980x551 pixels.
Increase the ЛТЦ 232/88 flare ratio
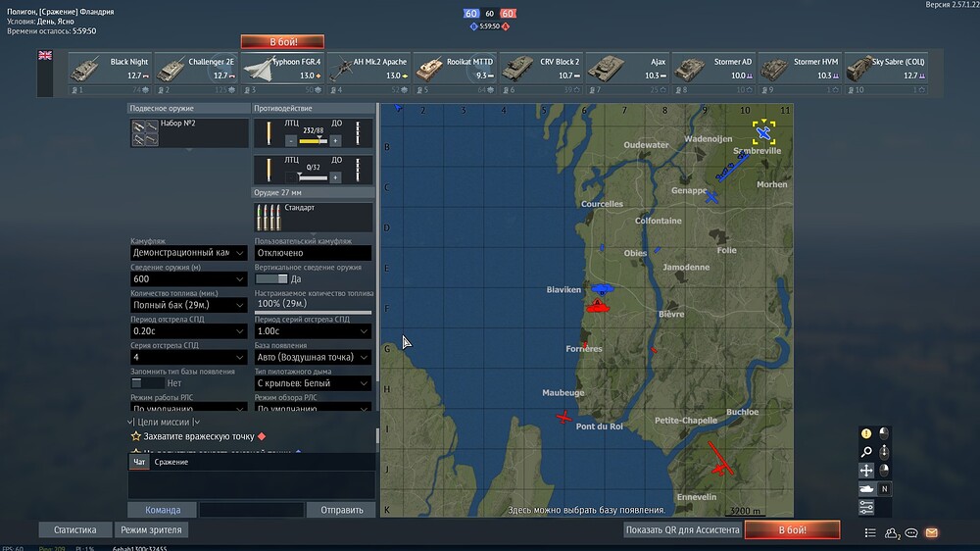pyautogui.click(x=335, y=141)
